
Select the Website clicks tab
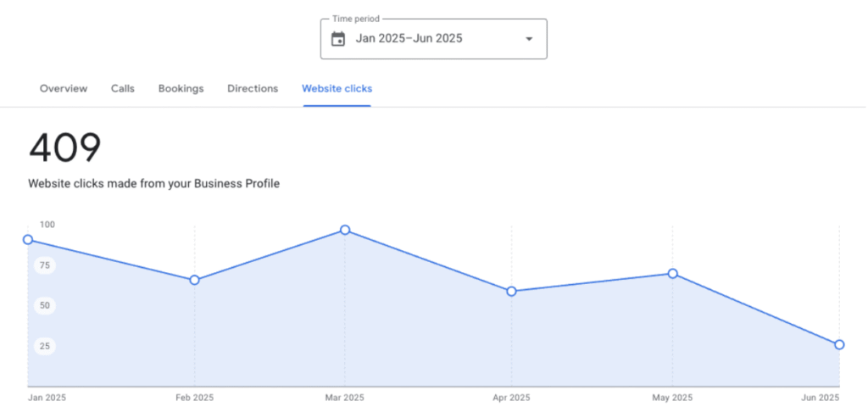pyautogui.click(x=337, y=88)
